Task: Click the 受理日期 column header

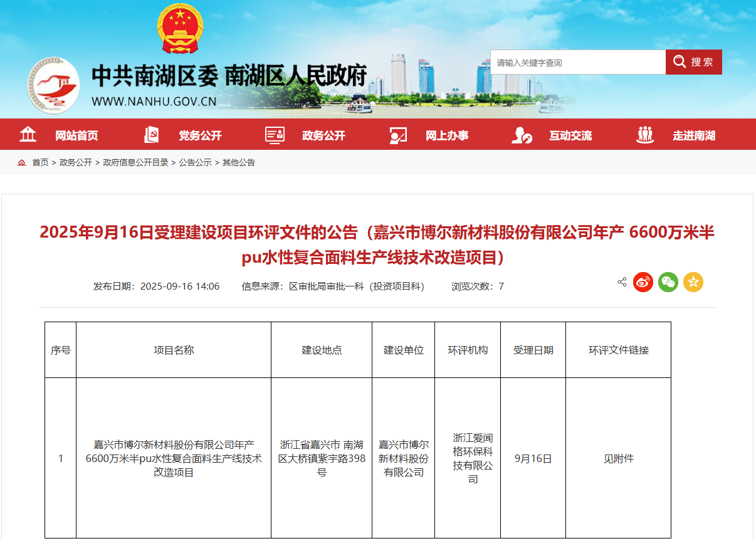Action: [533, 350]
